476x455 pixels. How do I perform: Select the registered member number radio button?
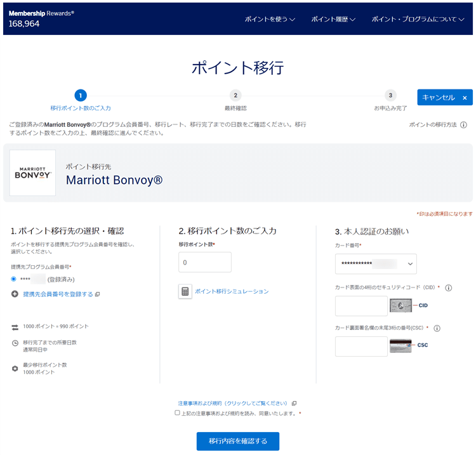(x=14, y=279)
